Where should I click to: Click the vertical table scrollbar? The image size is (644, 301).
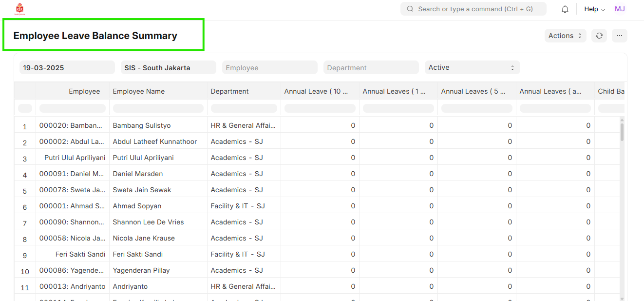click(x=622, y=132)
